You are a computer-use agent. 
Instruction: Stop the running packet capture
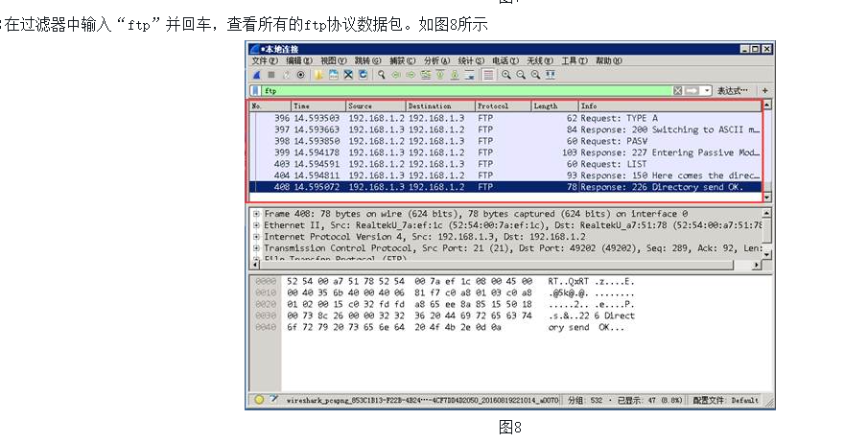coord(271,75)
